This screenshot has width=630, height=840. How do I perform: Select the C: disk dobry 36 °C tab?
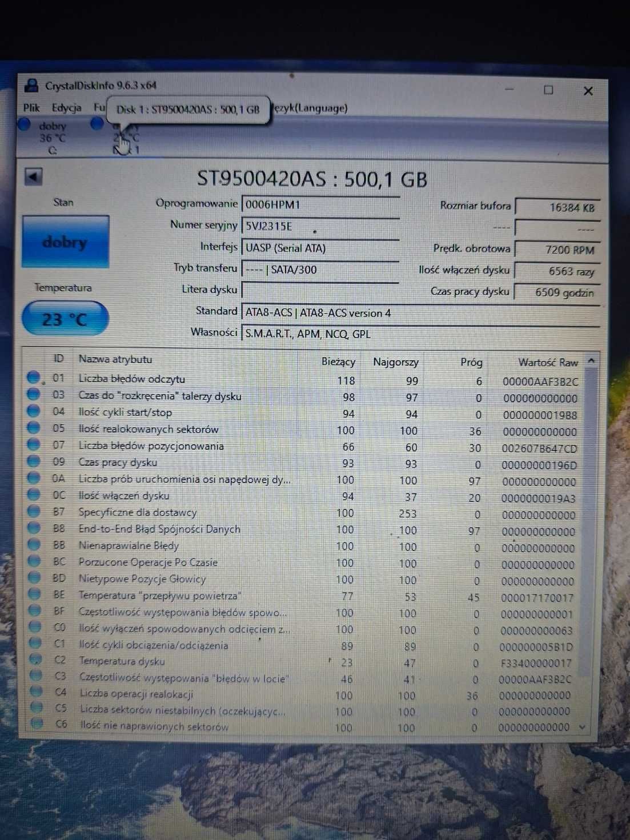(52, 138)
